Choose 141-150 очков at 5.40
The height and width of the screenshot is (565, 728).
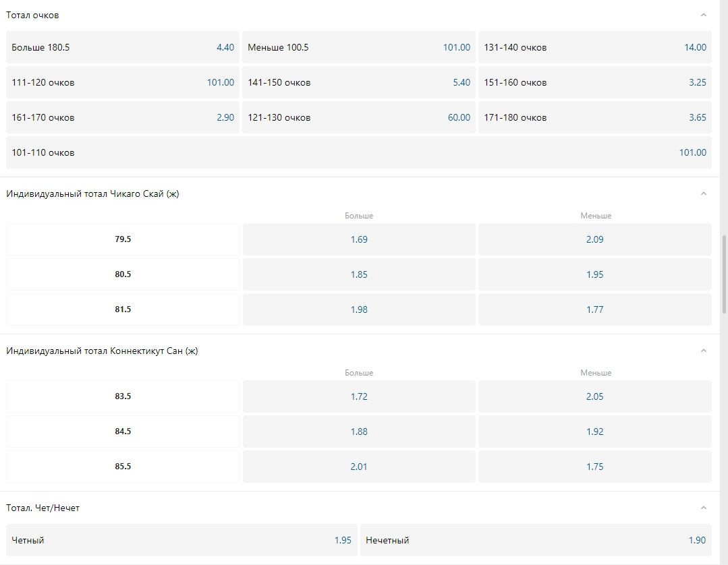coord(358,82)
